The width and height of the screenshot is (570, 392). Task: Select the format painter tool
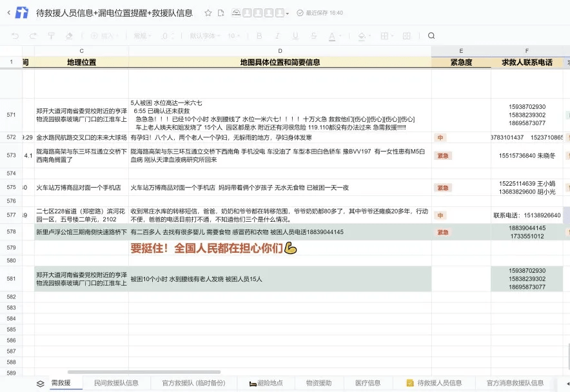coord(51,35)
